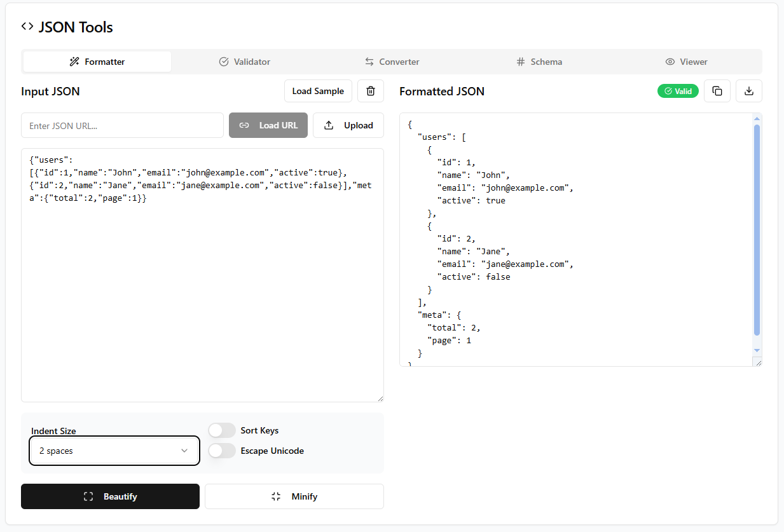Screen dimensions: 784x532
Task: Click the output scrollbar down arrow
Action: coord(757,350)
